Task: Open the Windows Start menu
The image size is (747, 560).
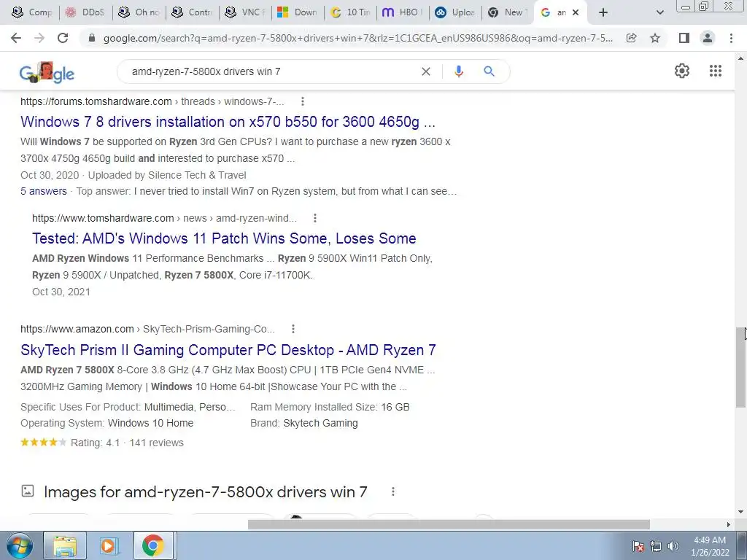Action: (20, 545)
